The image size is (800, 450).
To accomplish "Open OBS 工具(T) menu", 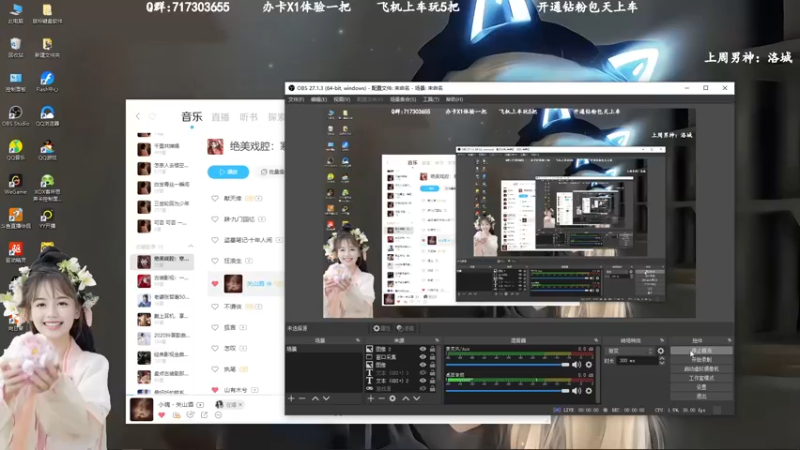I will [431, 99].
